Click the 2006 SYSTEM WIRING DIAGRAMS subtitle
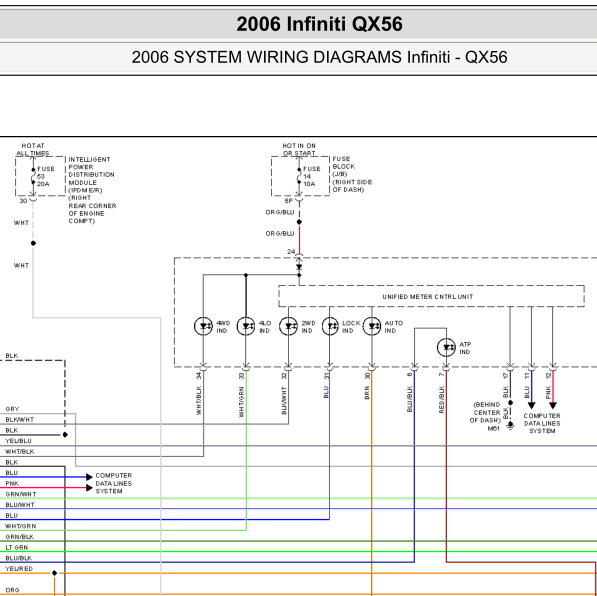 (319, 57)
